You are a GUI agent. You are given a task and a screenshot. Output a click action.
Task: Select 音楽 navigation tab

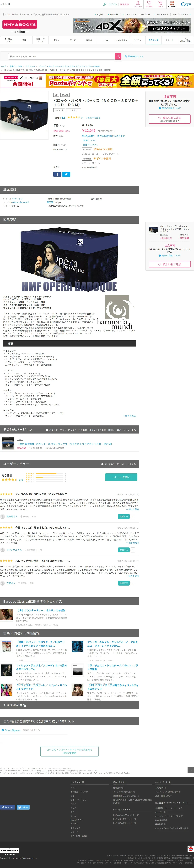24,40
